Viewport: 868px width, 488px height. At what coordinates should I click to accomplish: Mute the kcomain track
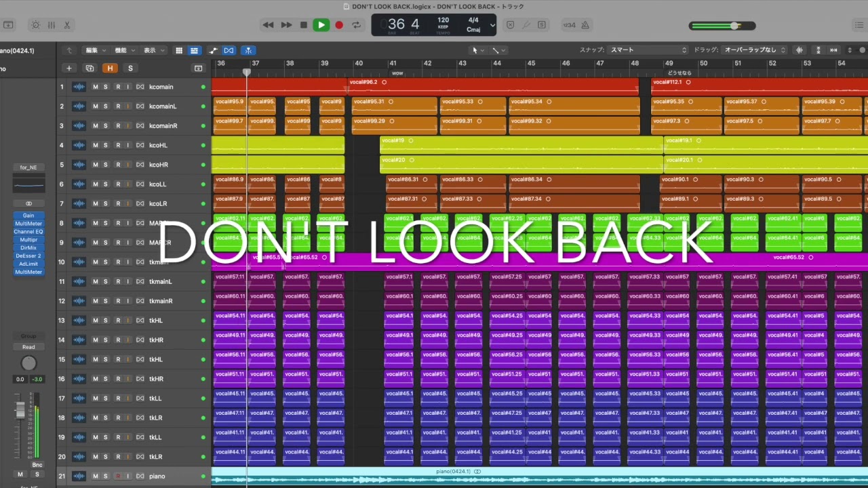coord(95,87)
